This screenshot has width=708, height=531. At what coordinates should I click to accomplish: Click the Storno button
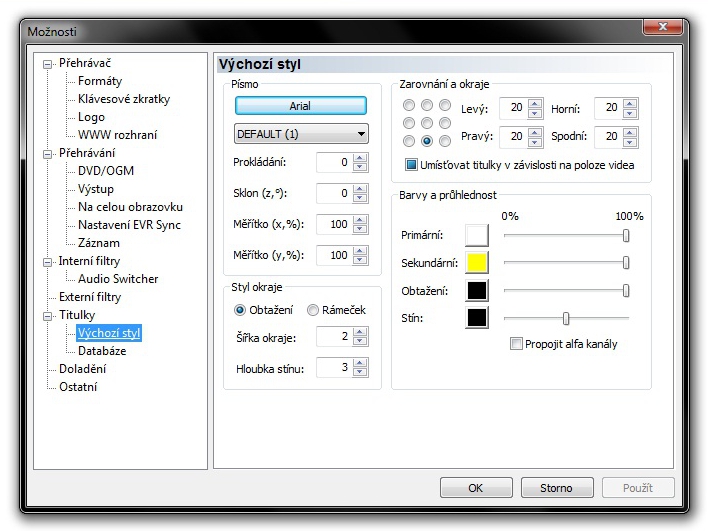tap(557, 488)
